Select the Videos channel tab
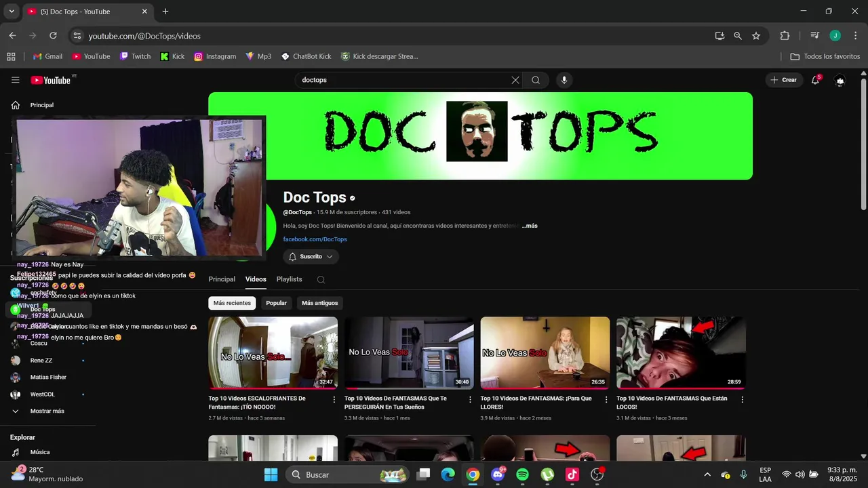This screenshot has height=488, width=868. [x=256, y=279]
